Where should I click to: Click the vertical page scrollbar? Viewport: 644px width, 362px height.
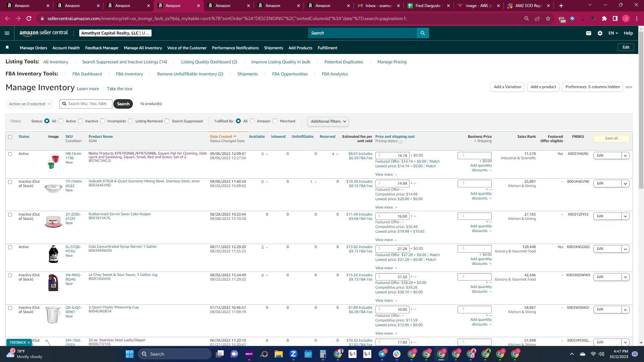click(641, 111)
